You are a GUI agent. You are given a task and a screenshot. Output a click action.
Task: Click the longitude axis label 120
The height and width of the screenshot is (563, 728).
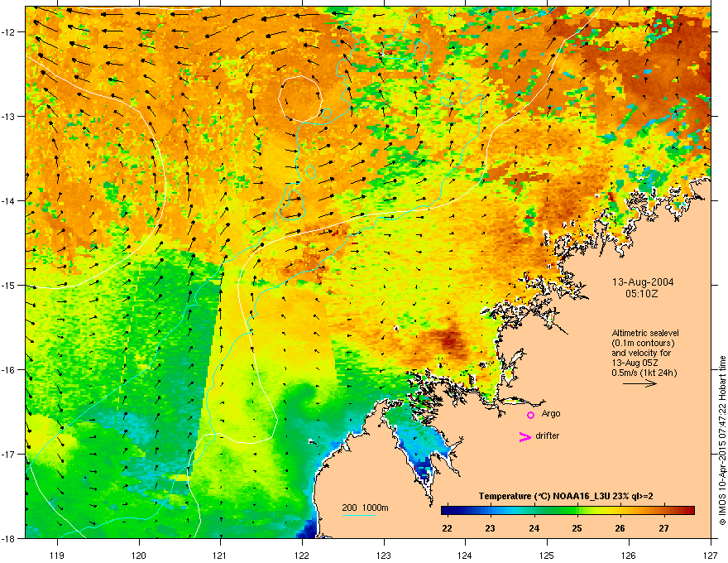click(x=139, y=555)
